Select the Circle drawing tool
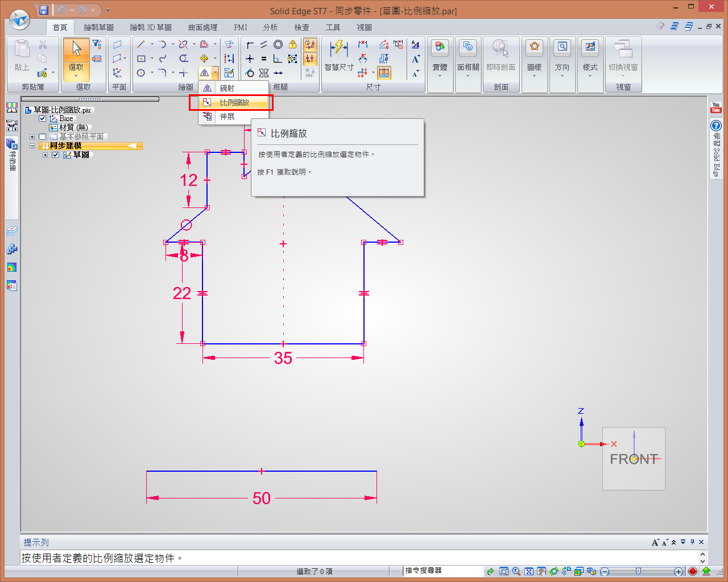Image resolution: width=728 pixels, height=582 pixels. [x=141, y=73]
